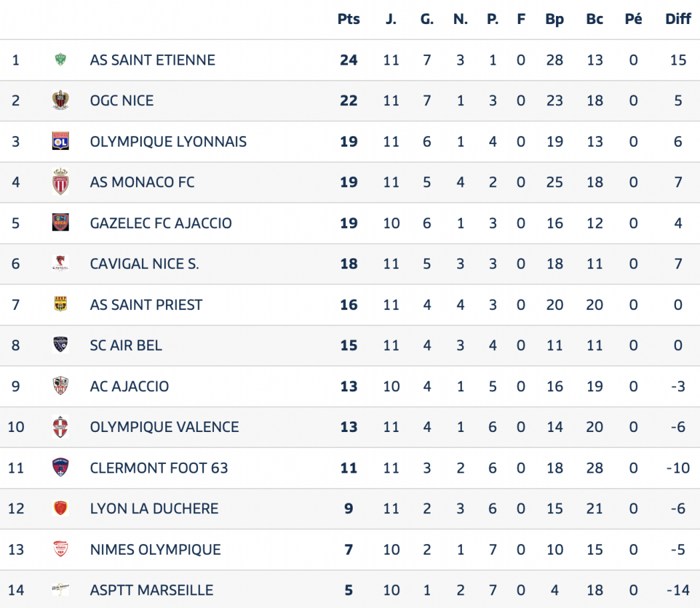Select AS Saint Etienne's 24 points cell

pos(349,60)
